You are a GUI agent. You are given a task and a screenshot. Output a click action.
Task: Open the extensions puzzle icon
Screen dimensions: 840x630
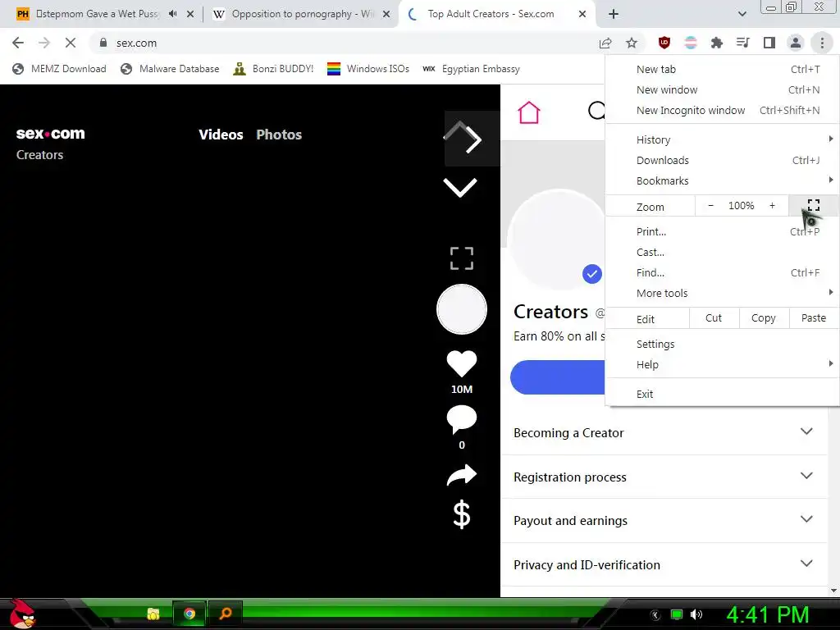point(717,43)
